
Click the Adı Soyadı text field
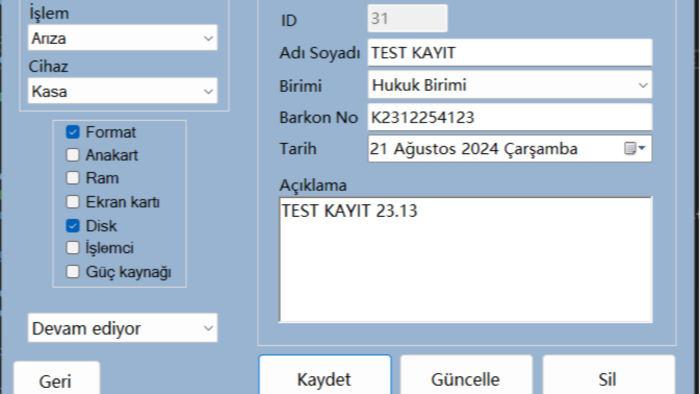(510, 53)
